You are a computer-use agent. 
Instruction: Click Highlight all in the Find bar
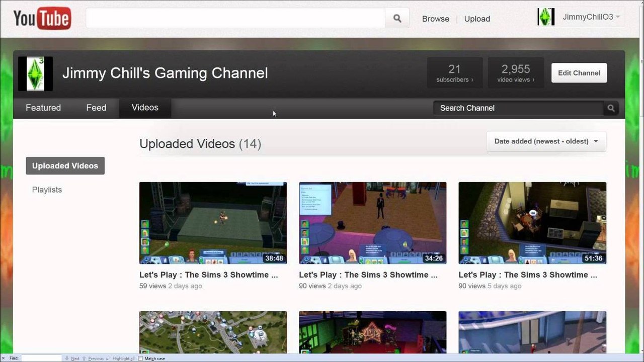coord(121,358)
